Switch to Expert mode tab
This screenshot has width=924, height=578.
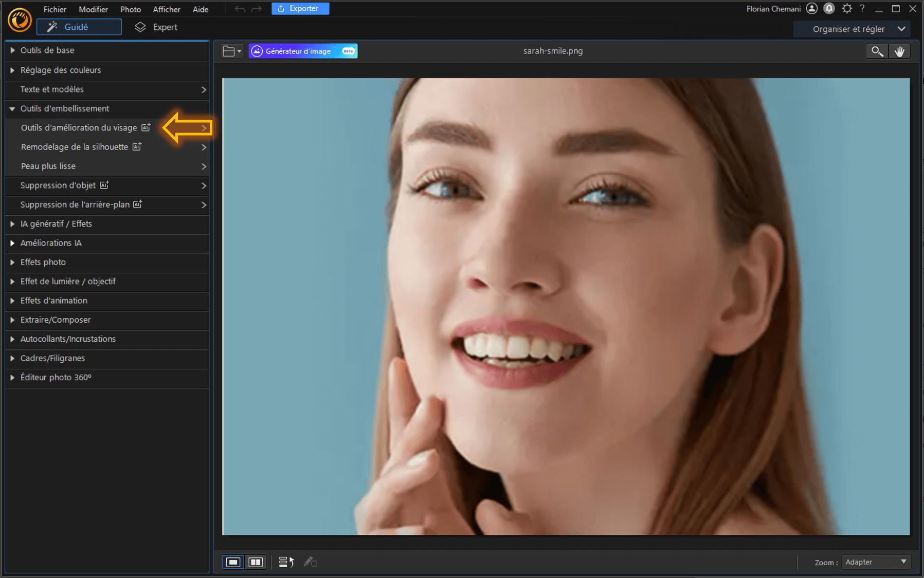156,27
